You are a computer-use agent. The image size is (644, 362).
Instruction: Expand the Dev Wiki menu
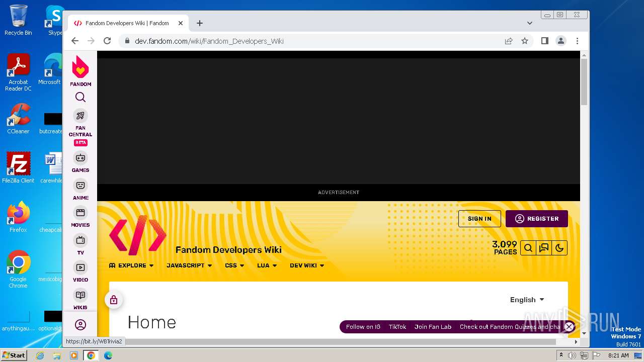[307, 265]
